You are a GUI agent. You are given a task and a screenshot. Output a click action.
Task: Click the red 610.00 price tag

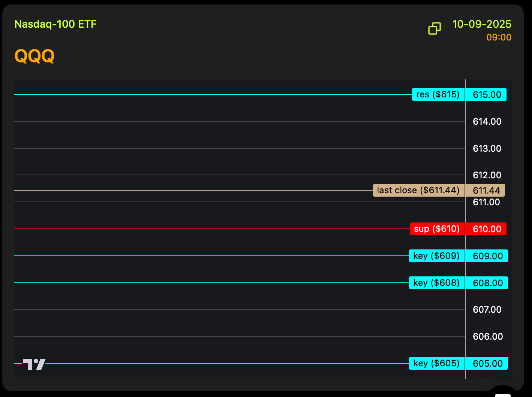[x=486, y=229]
